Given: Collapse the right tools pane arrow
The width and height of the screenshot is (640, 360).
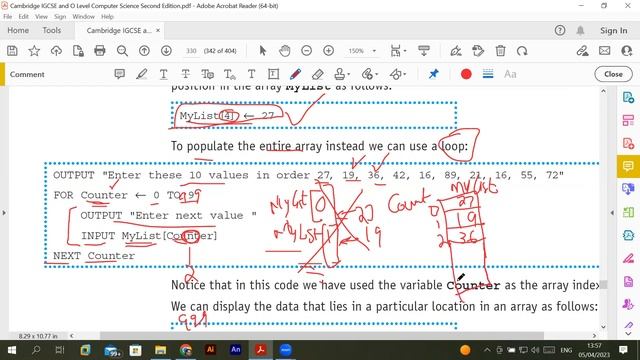Looking at the screenshot, I should [x=612, y=213].
